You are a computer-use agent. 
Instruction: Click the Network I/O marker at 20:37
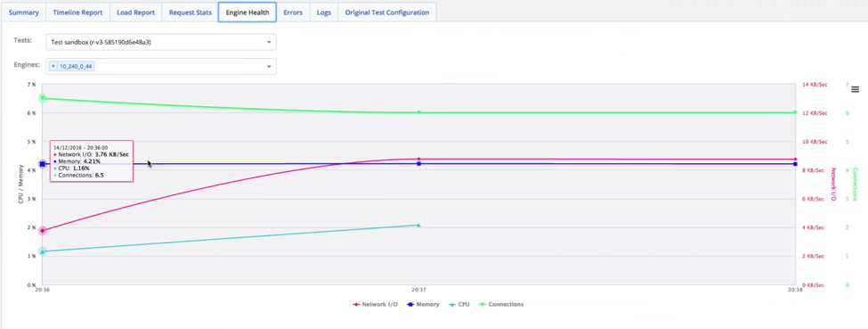tap(419, 160)
